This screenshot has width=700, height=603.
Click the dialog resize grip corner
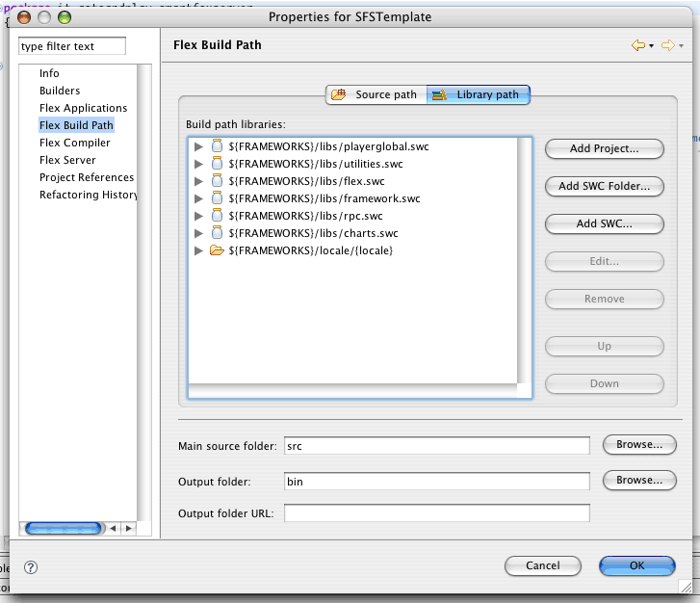point(686,587)
